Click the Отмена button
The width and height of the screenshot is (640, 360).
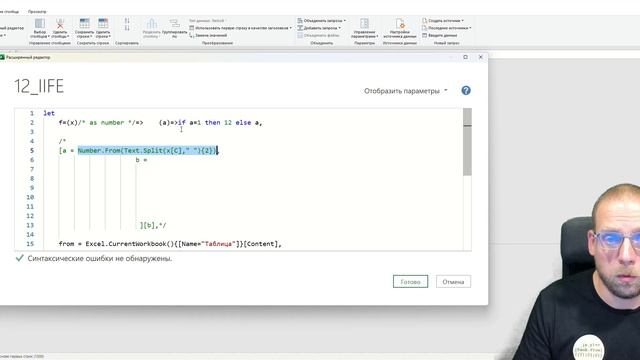453,282
